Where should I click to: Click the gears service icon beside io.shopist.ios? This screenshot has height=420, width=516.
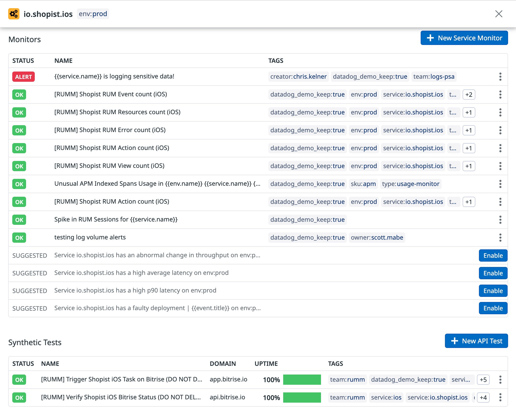[x=14, y=14]
